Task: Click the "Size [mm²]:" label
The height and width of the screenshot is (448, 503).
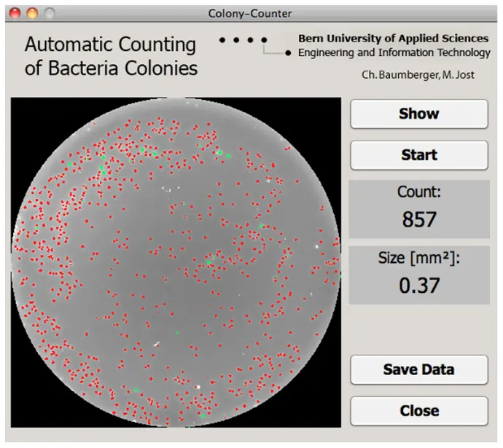Action: coord(418,258)
